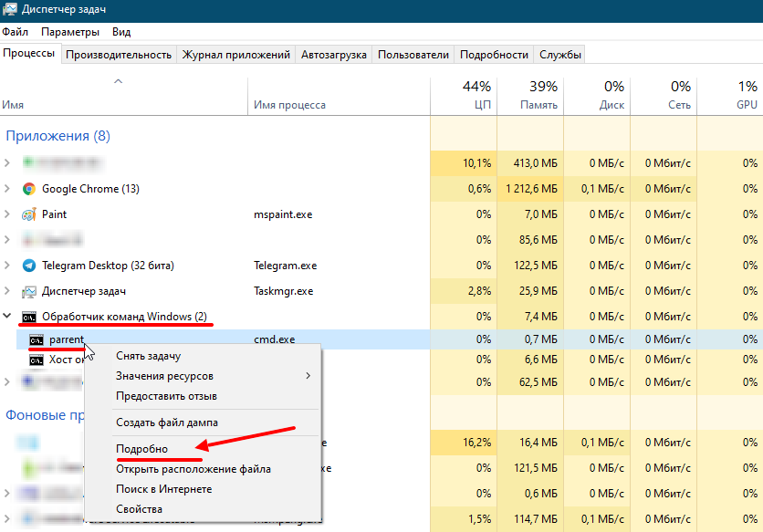This screenshot has width=763, height=532.
Task: Expand the Google Chrome process group
Action: [x=8, y=189]
